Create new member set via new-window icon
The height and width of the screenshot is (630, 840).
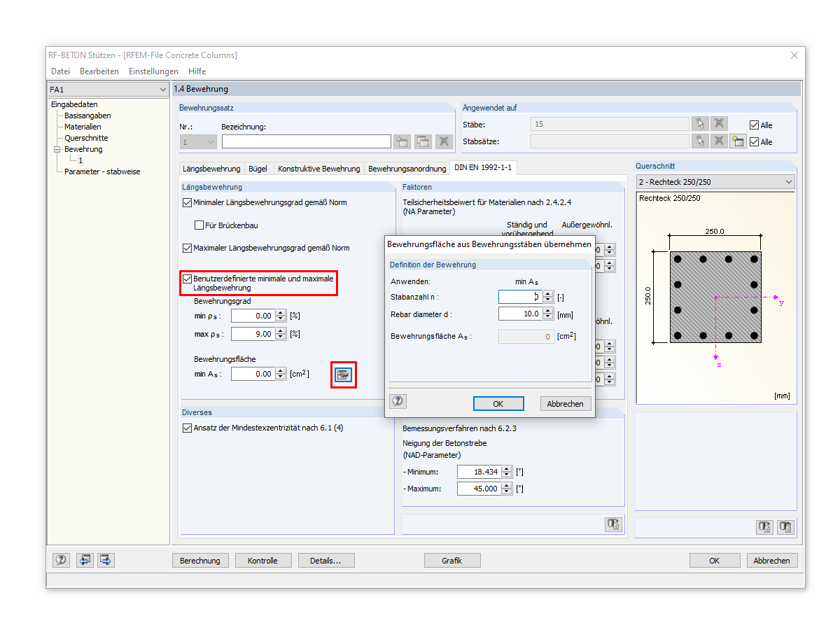[x=738, y=141]
